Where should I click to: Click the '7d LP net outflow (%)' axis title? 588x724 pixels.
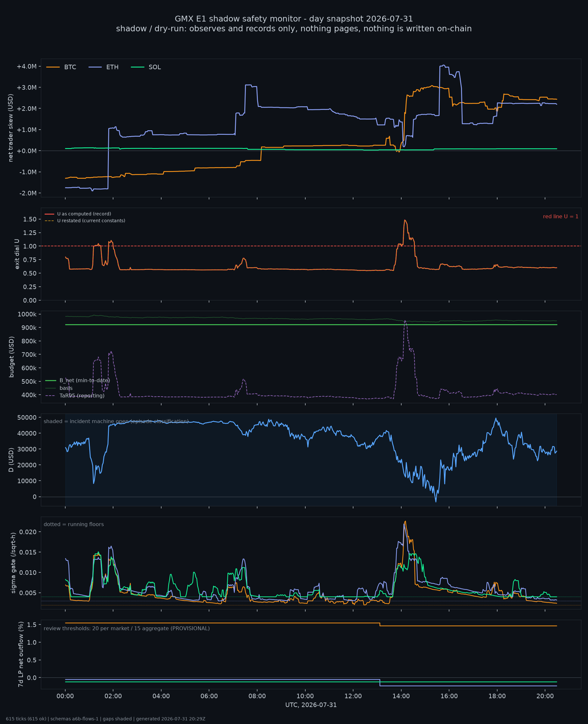click(x=21, y=655)
